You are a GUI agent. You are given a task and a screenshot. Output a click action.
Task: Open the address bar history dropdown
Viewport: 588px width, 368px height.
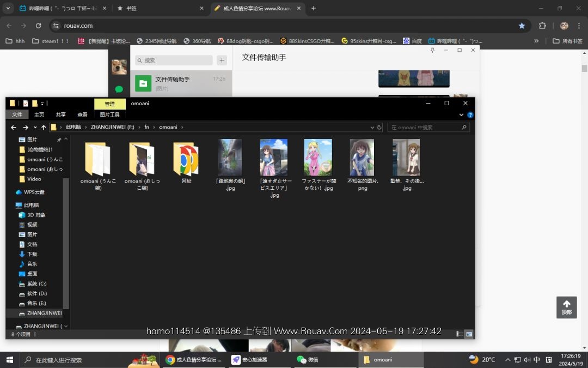(372, 128)
